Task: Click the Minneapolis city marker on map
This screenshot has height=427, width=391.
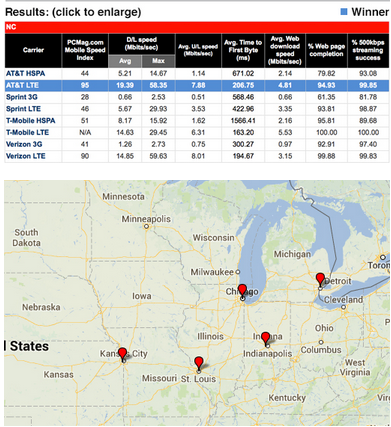Action: point(146,226)
